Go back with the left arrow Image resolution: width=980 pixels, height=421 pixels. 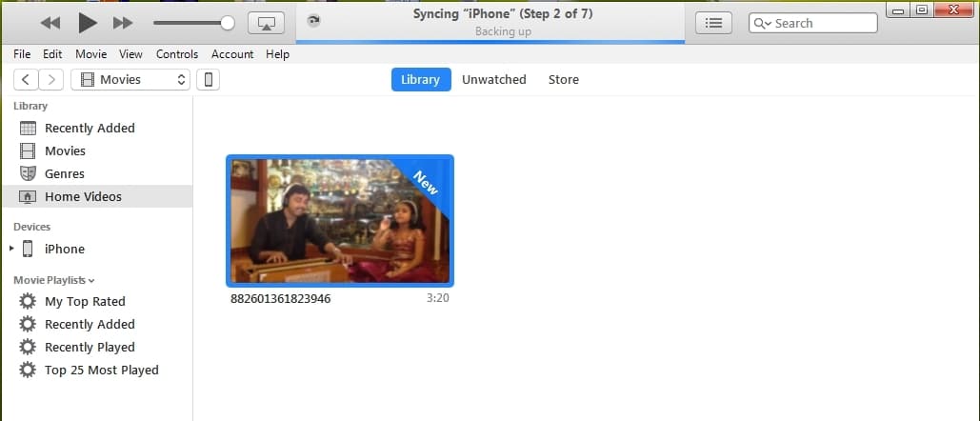point(26,79)
